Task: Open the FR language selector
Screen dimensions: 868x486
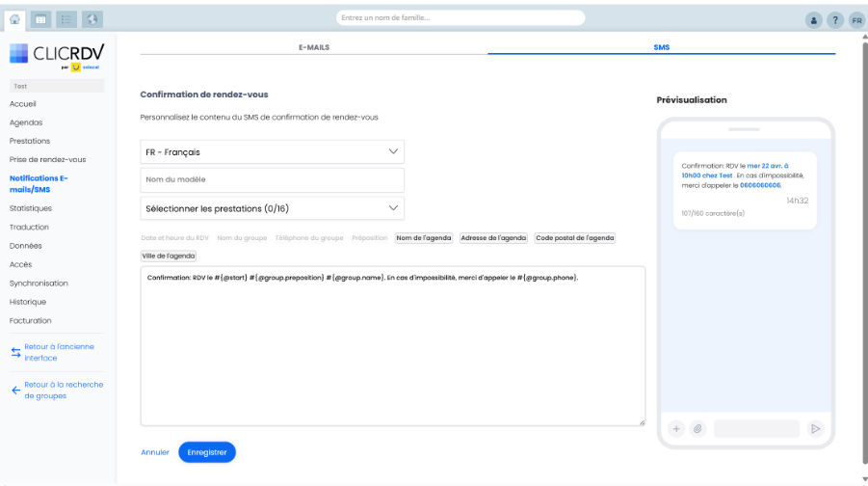Action: tap(856, 20)
